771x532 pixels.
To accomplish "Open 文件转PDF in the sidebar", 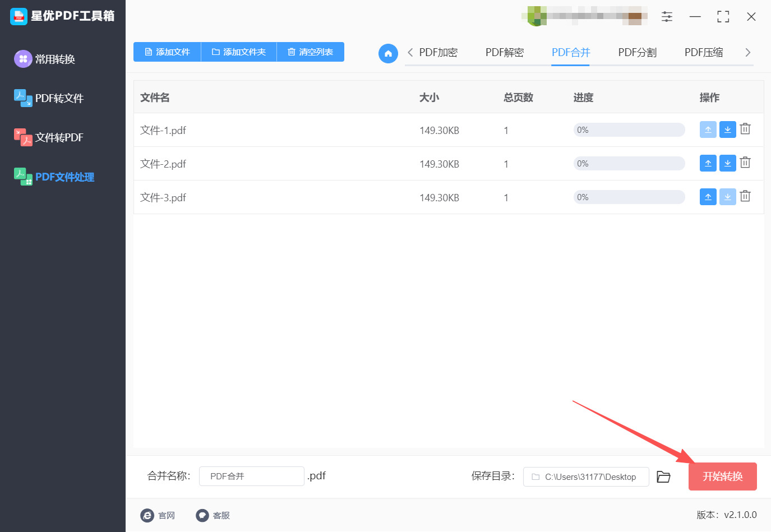I will 49,137.
